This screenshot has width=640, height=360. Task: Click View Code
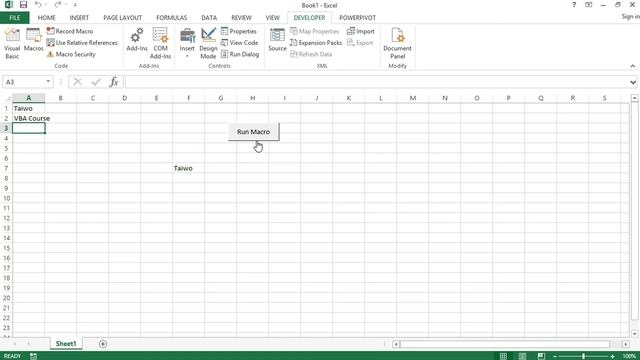coord(240,42)
